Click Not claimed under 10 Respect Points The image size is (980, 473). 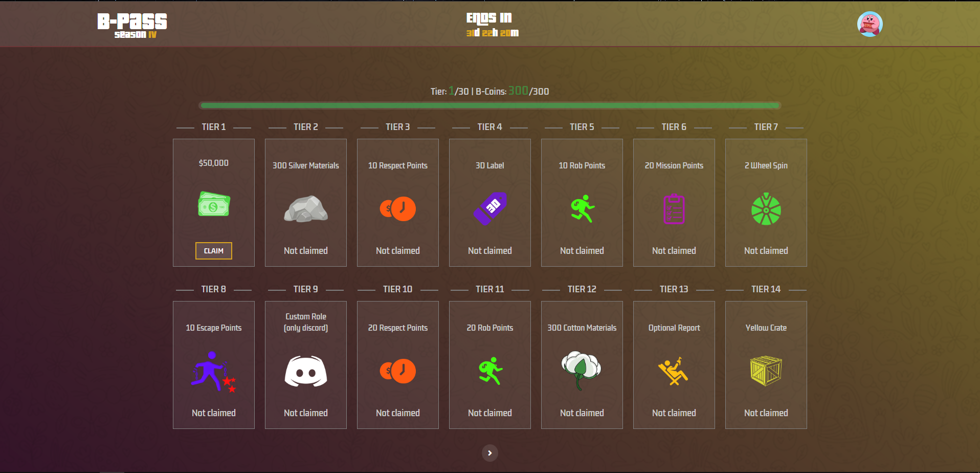[x=397, y=251]
